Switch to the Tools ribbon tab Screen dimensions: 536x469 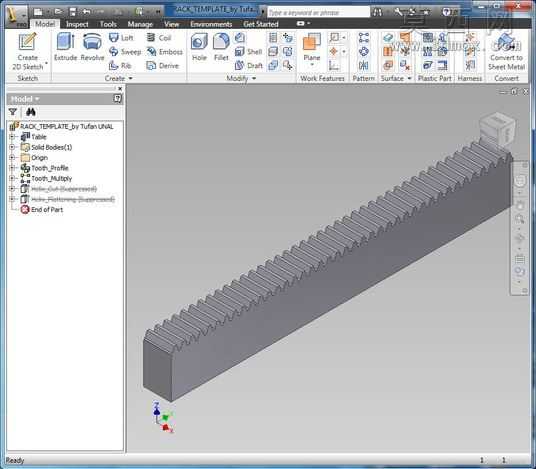108,24
